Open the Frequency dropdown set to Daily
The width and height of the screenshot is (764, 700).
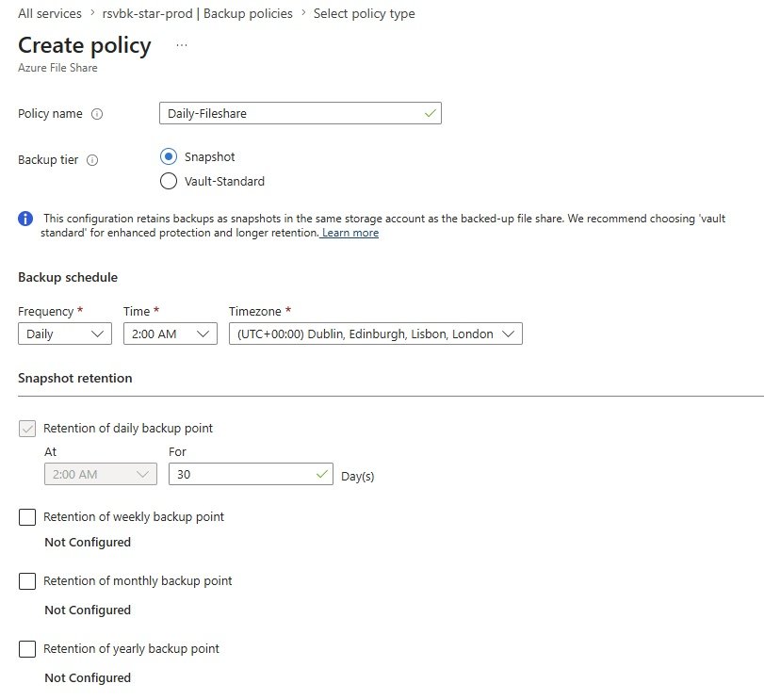pyautogui.click(x=65, y=334)
